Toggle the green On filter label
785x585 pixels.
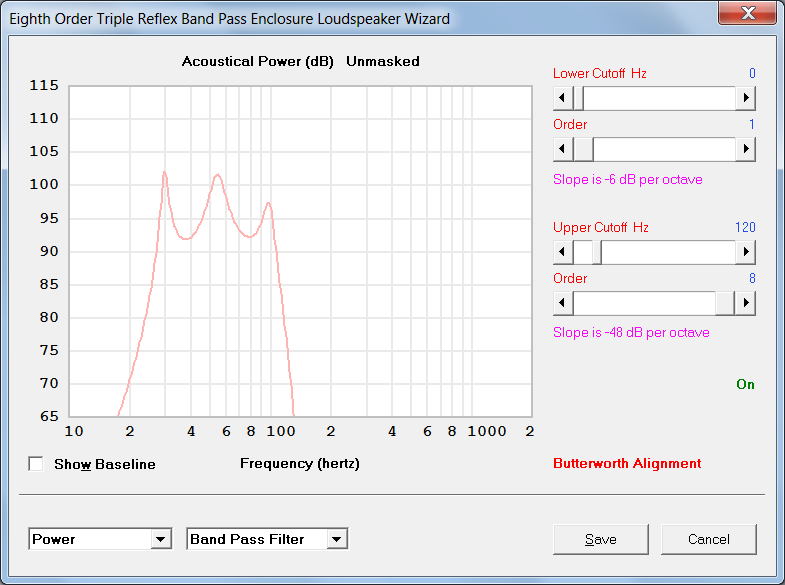[x=745, y=384]
